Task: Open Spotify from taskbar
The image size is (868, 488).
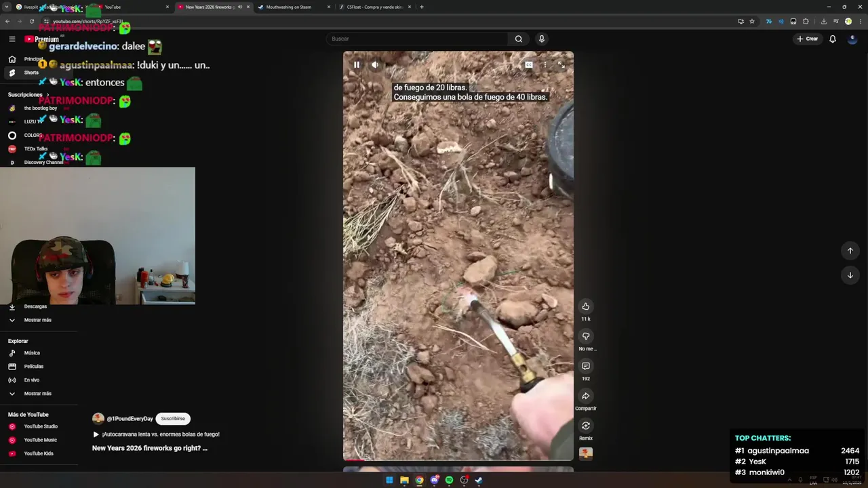Action: coord(449,480)
